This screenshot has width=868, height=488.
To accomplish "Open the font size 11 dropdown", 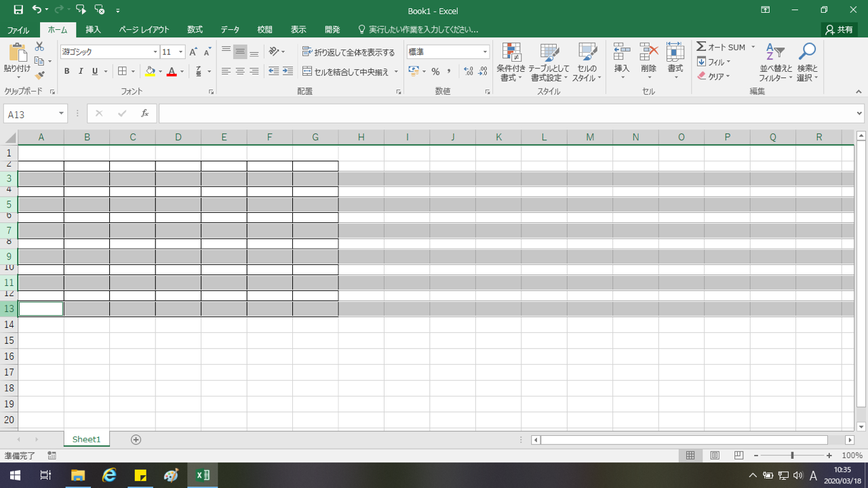I will point(180,52).
